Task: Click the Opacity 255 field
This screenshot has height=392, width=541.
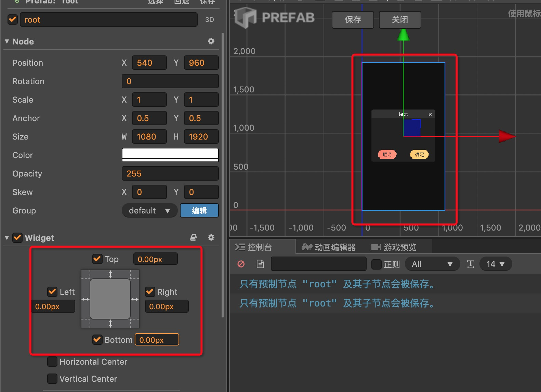Action: tap(170, 173)
